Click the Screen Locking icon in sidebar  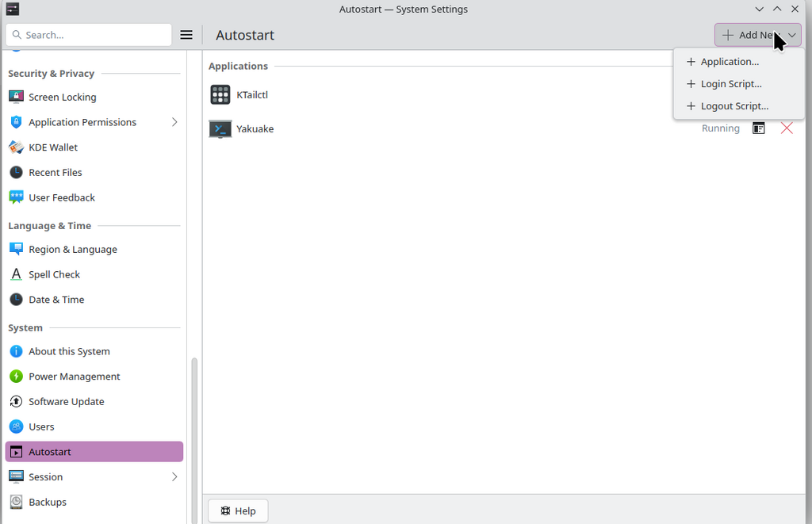tap(16, 97)
